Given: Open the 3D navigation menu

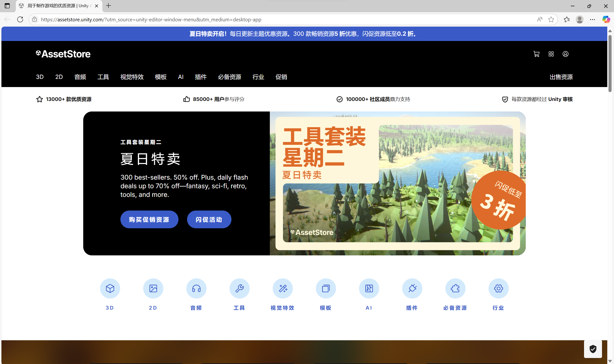Looking at the screenshot, I should pos(40,77).
